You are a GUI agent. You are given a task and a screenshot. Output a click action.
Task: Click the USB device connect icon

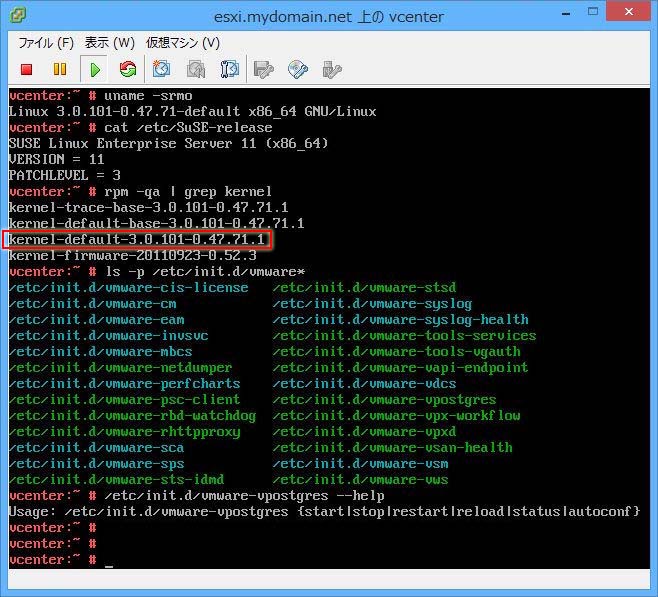(332, 69)
